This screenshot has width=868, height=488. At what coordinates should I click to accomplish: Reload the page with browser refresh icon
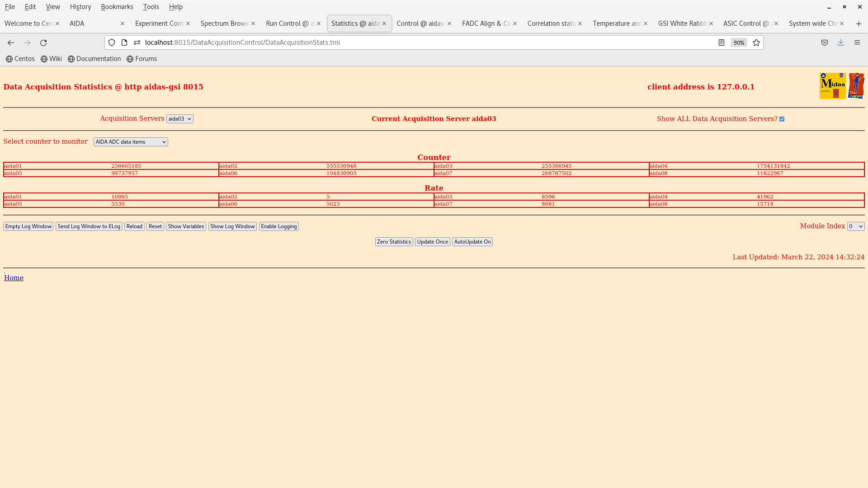point(43,42)
